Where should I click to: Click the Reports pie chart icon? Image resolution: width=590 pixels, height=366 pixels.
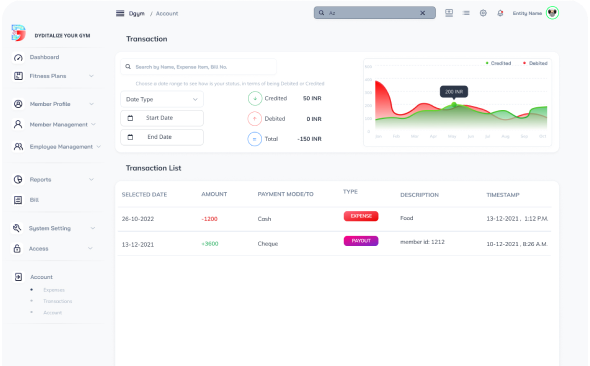18,179
